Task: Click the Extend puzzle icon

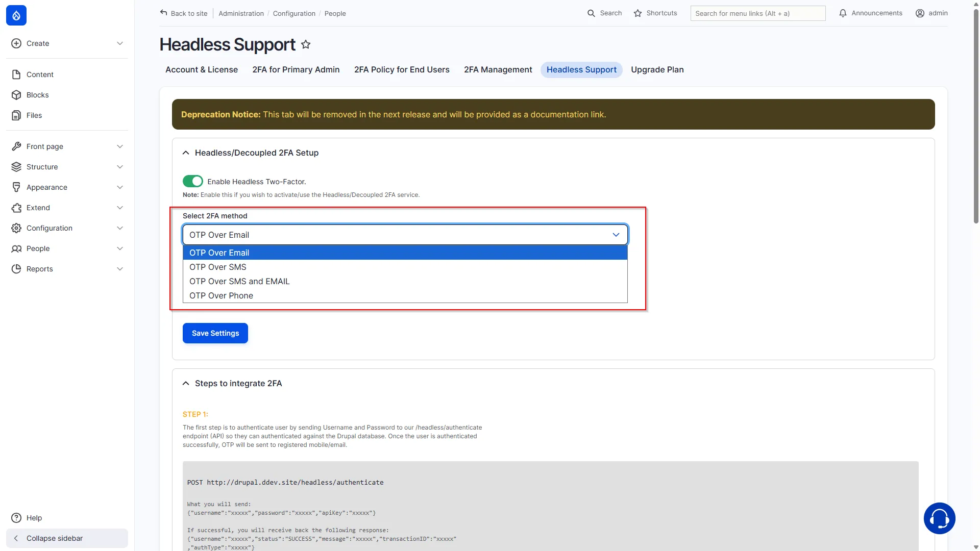Action: (16, 208)
